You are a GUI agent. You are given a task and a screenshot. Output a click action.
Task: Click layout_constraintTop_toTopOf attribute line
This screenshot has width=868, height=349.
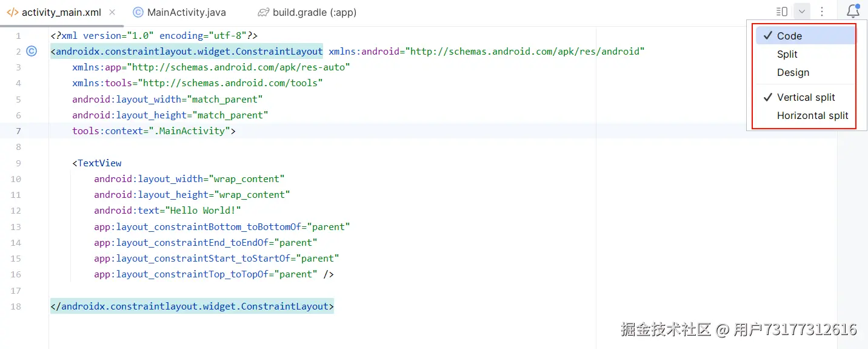(214, 274)
